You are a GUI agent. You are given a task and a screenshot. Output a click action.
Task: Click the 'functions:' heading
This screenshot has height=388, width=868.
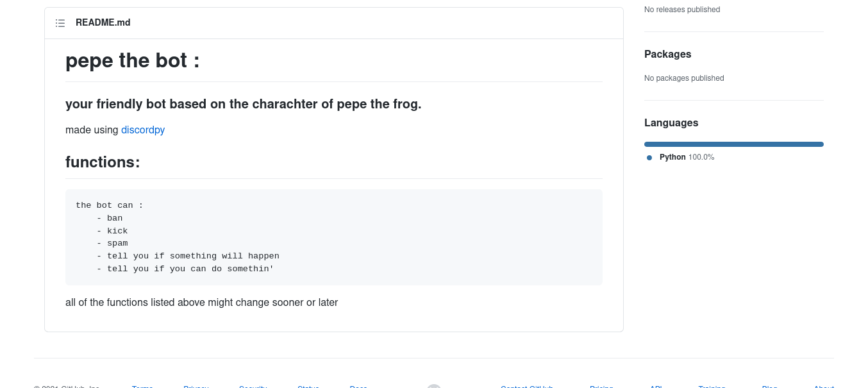[103, 162]
